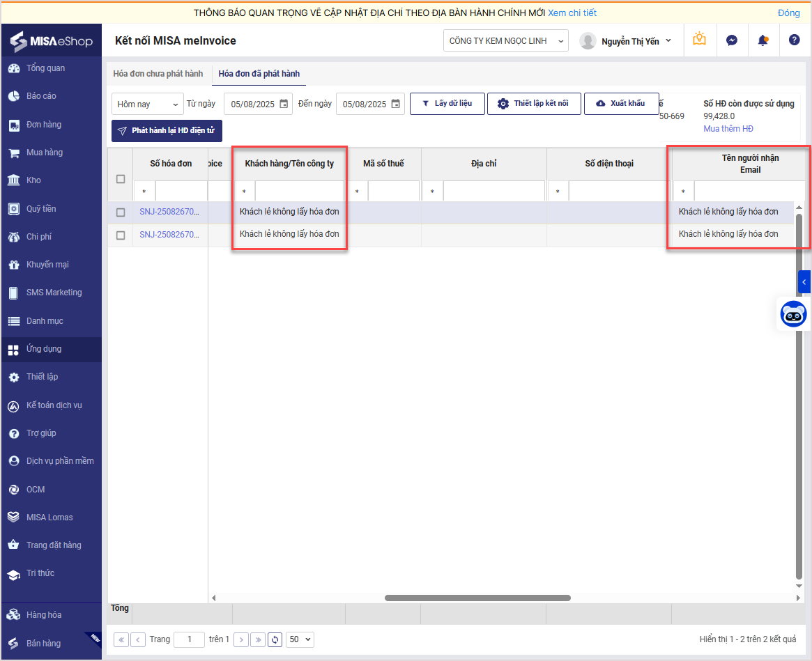This screenshot has height=661, width=812.
Task: Open the robot assistant chat icon
Action: (x=793, y=313)
